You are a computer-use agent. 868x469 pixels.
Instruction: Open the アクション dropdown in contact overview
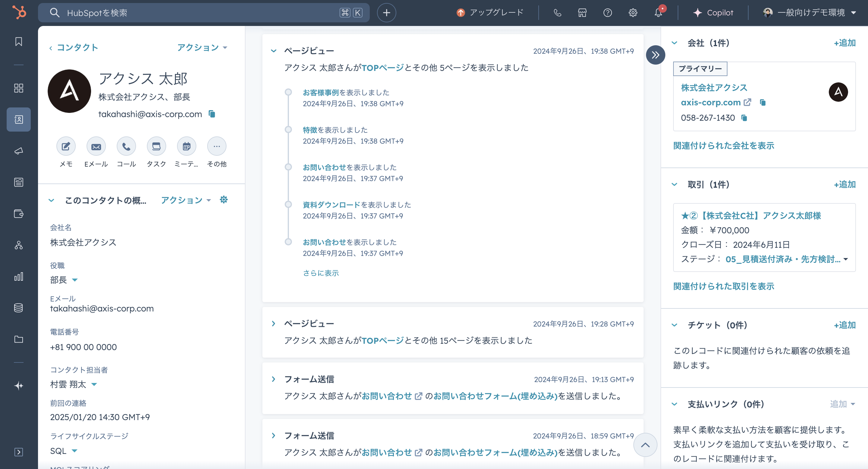[186, 200]
